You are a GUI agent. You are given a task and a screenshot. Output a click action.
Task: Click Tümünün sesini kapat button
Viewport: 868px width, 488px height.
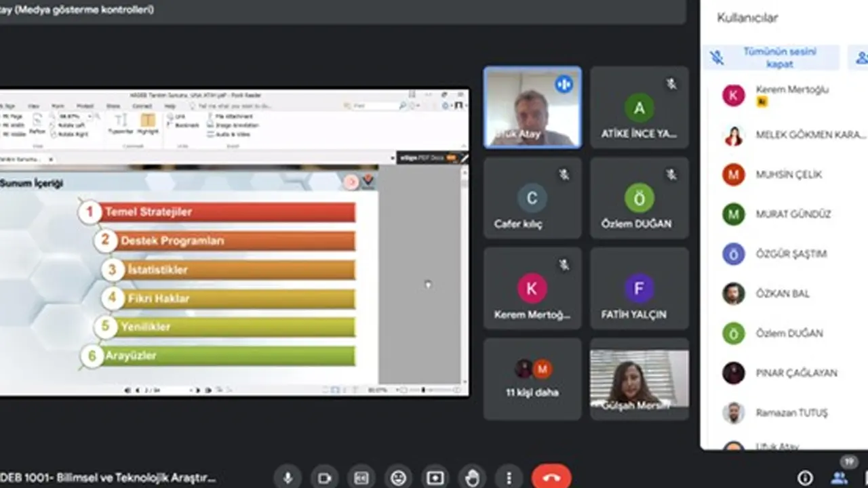771,58
